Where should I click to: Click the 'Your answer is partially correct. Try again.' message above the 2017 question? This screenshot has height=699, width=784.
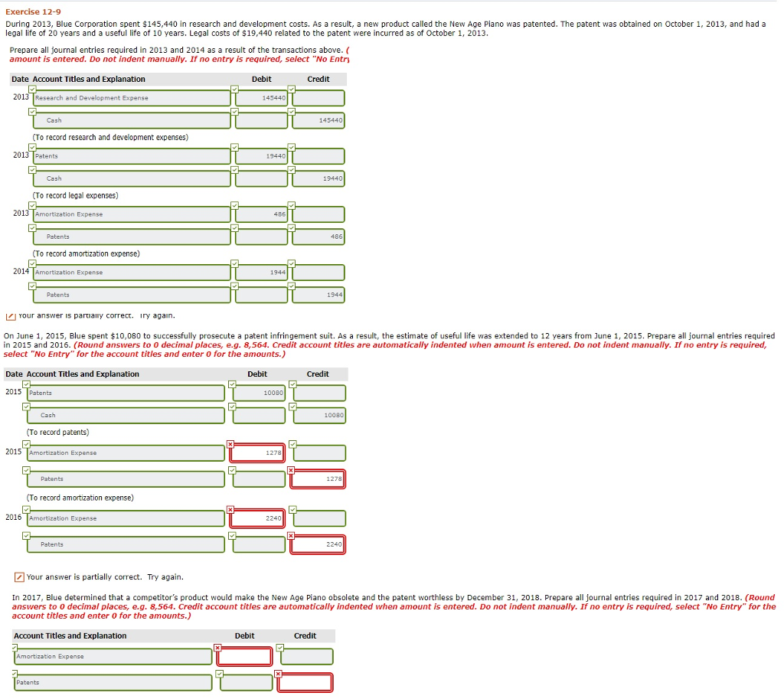point(105,577)
